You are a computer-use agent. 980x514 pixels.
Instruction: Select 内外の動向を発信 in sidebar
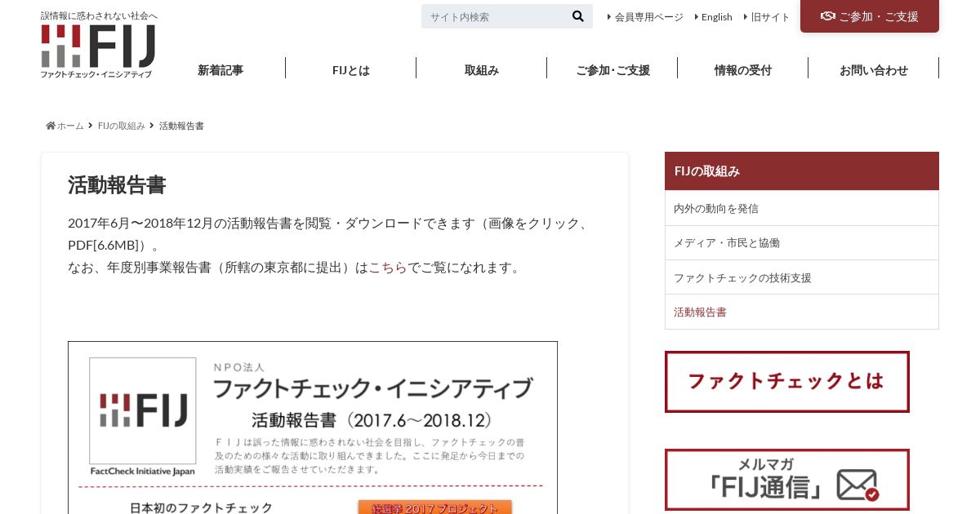coord(802,208)
